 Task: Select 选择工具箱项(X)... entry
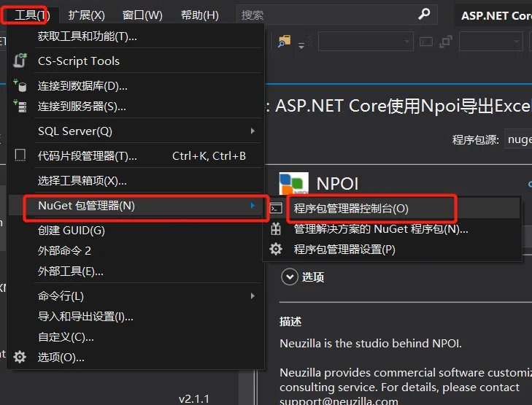click(136, 180)
